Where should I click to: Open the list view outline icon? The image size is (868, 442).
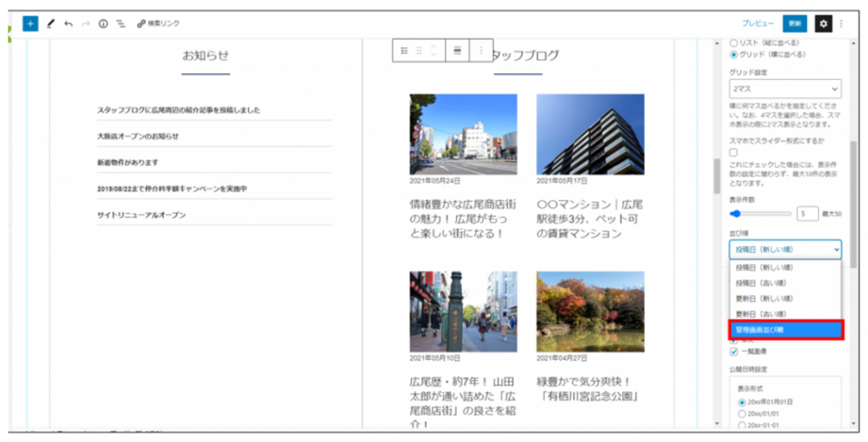(x=120, y=24)
